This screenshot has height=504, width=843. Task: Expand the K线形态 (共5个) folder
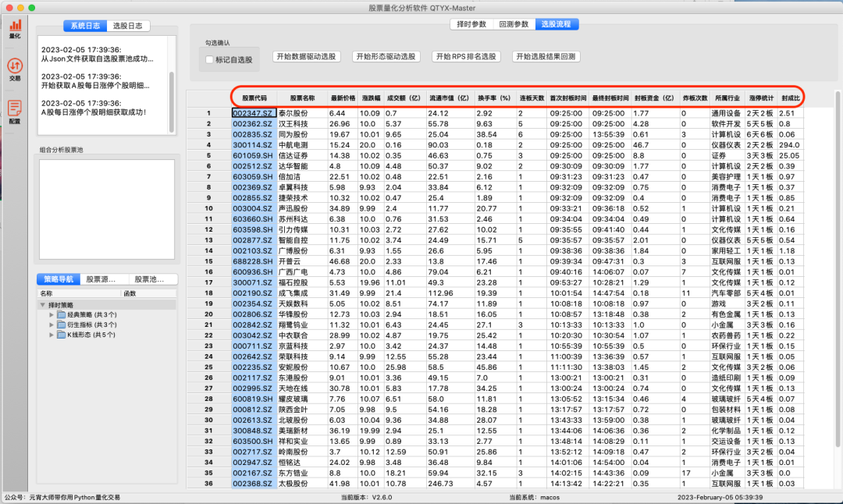[52, 335]
